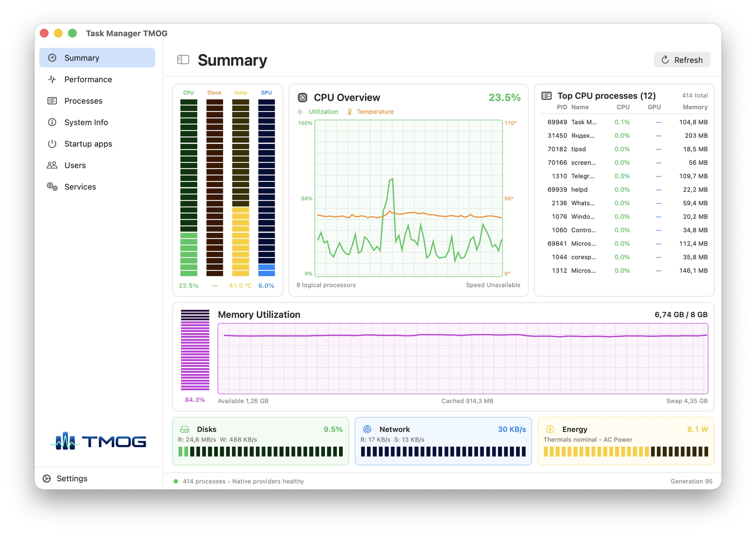This screenshot has height=535, width=756.
Task: Click the Settings gear icon
Action: 47,478
